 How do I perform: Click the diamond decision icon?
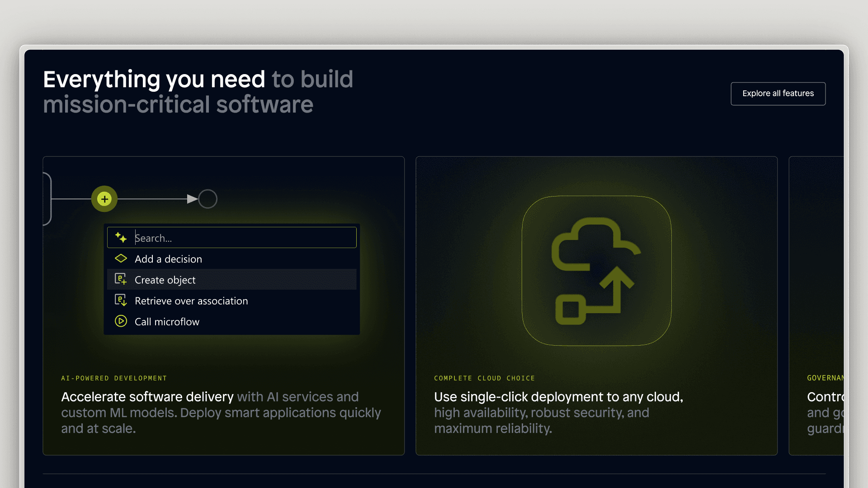coord(121,258)
